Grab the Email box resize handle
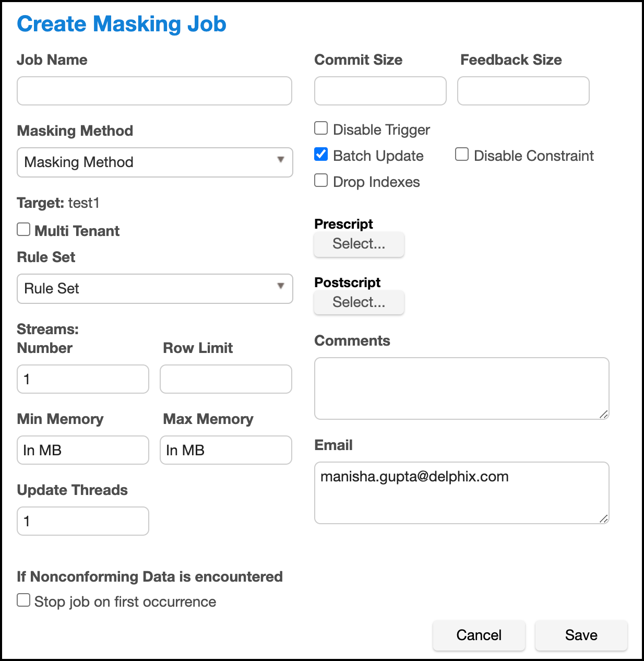644x661 pixels. (604, 518)
